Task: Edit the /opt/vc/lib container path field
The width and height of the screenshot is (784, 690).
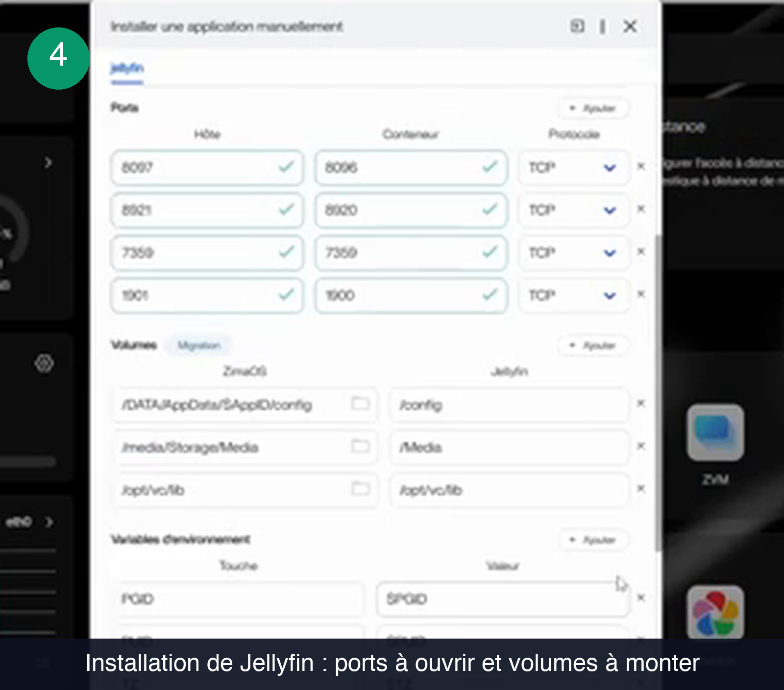Action: (510, 490)
